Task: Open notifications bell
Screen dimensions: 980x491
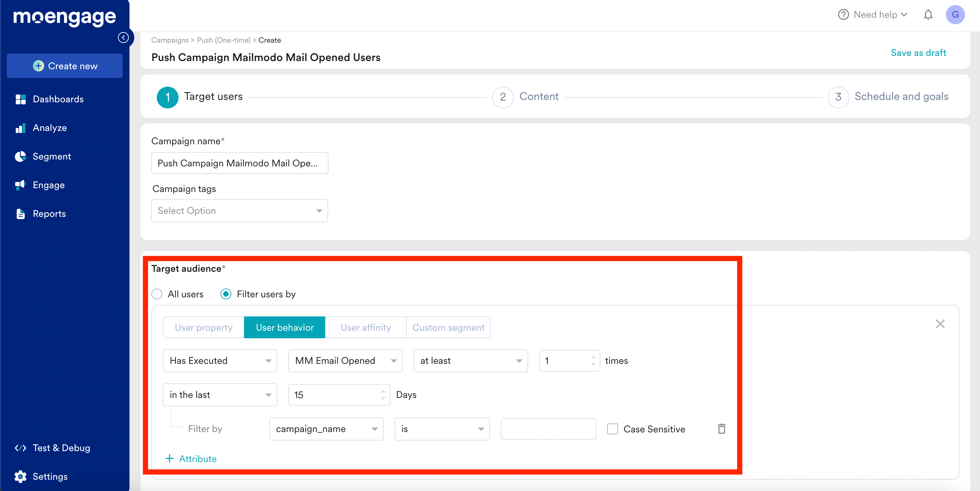Action: point(928,14)
